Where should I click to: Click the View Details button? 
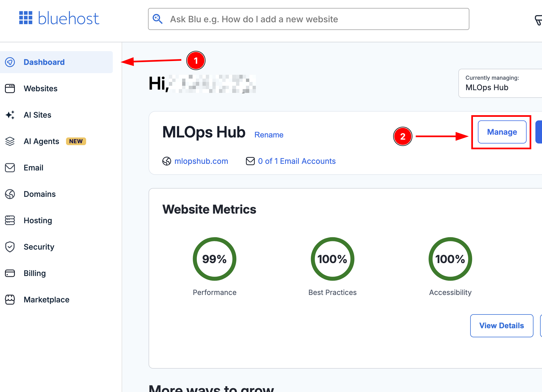coord(502,326)
